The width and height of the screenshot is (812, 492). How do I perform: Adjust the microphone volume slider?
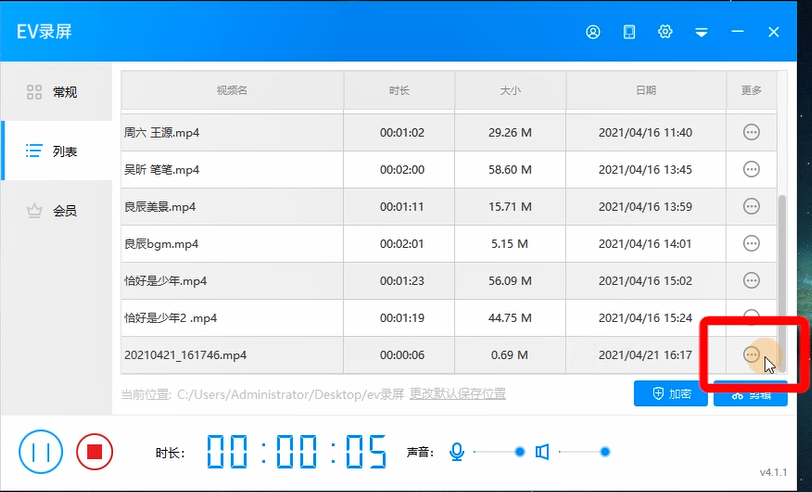(499, 452)
